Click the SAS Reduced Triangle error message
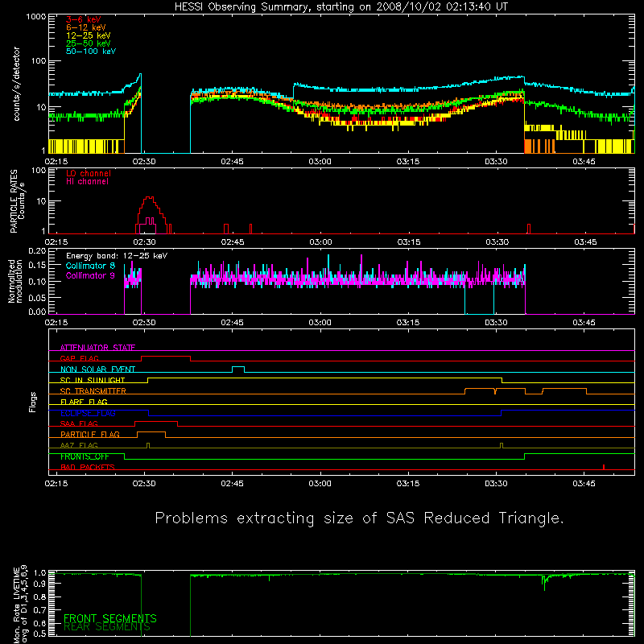Screen dimensions: 644x644 [359, 518]
